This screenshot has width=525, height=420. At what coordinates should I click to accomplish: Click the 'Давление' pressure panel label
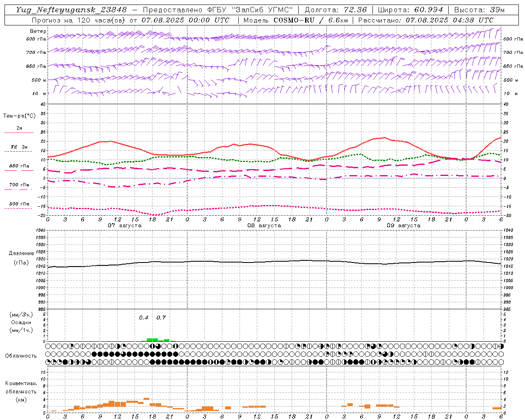click(21, 253)
